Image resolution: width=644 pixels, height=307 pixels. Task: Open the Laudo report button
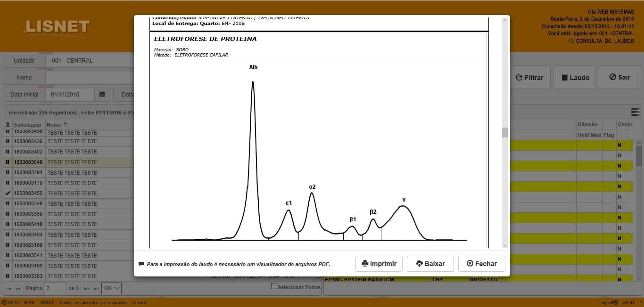[575, 77]
